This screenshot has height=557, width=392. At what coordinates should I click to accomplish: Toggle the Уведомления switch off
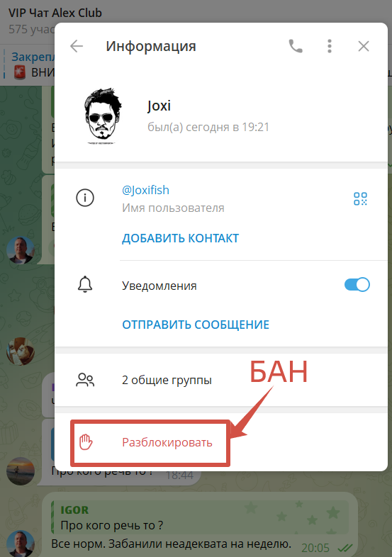click(357, 285)
